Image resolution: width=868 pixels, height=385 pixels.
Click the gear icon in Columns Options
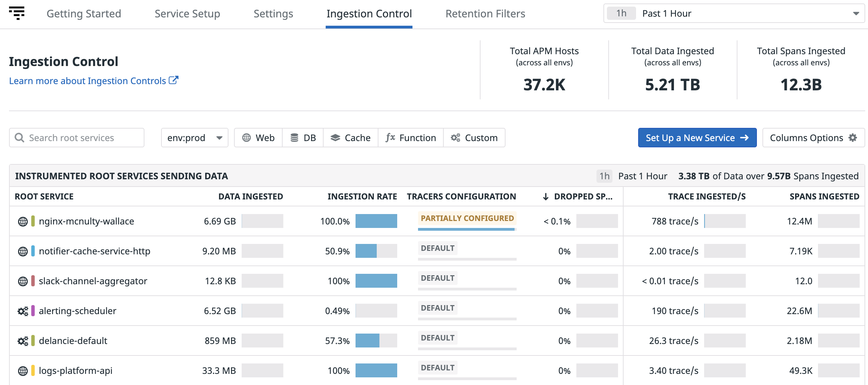[853, 138]
